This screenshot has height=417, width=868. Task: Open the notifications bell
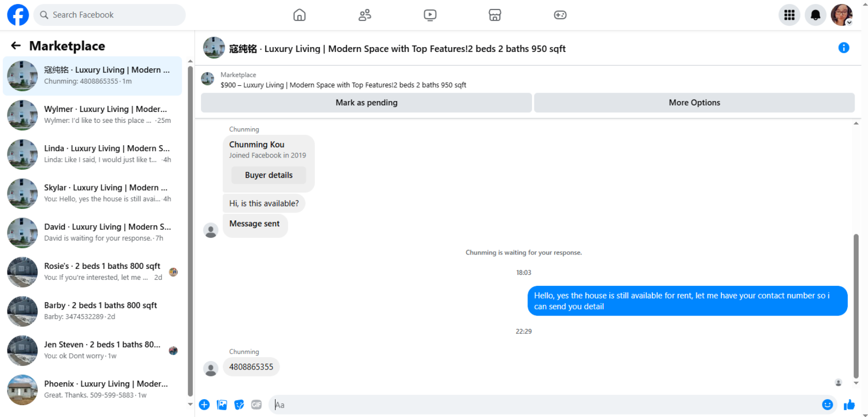point(816,15)
